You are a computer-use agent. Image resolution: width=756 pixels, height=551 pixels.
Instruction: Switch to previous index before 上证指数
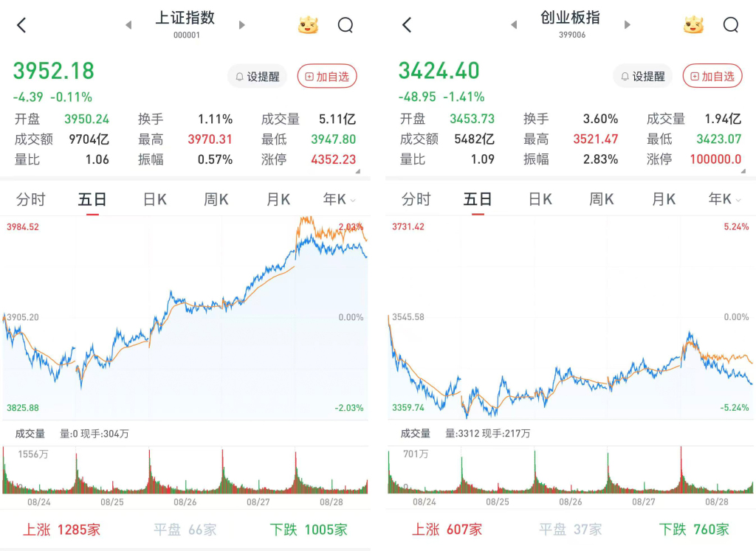[128, 25]
